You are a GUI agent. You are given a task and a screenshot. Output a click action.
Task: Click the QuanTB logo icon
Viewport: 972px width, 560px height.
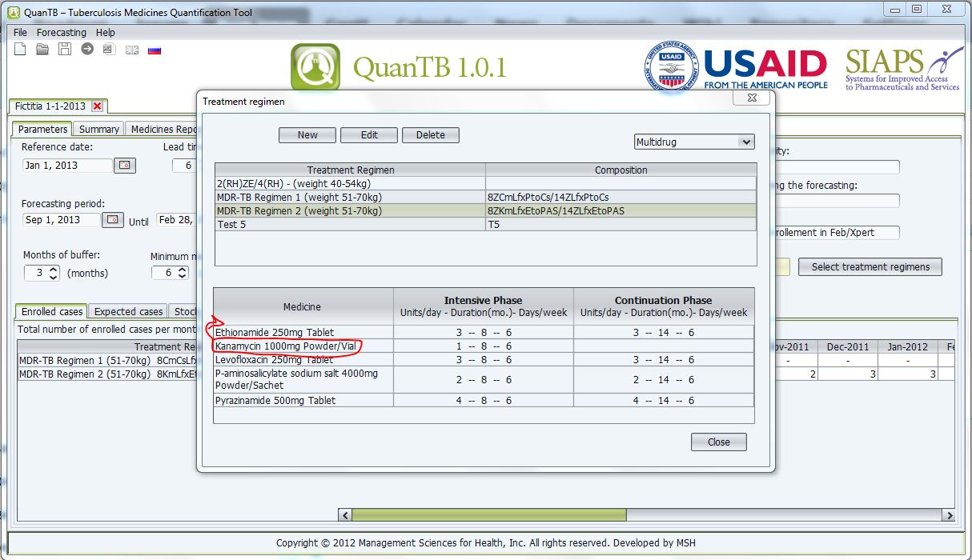[x=315, y=67]
